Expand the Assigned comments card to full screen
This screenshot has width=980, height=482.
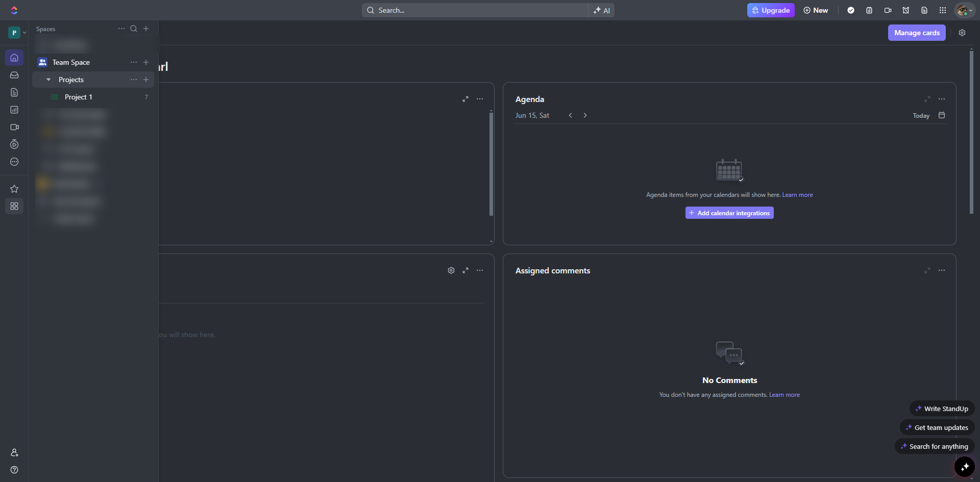[x=927, y=270]
